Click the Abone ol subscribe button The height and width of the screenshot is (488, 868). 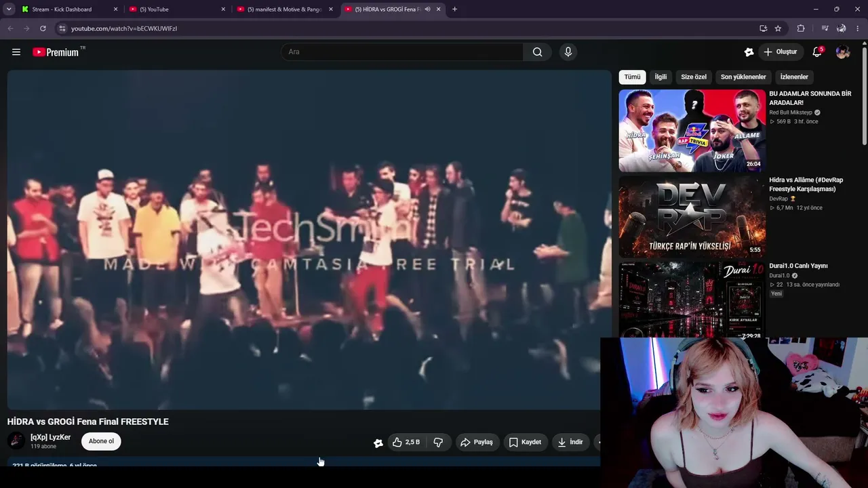pyautogui.click(x=101, y=441)
